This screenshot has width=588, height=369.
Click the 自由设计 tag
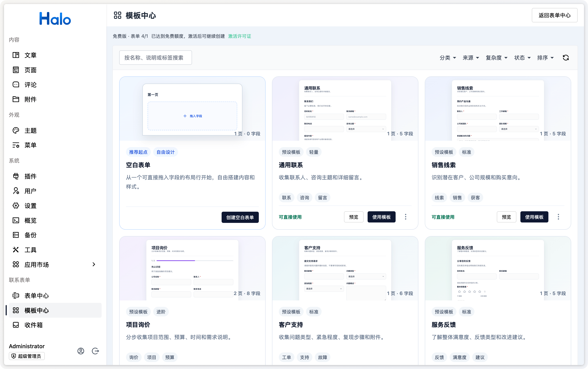(166, 152)
